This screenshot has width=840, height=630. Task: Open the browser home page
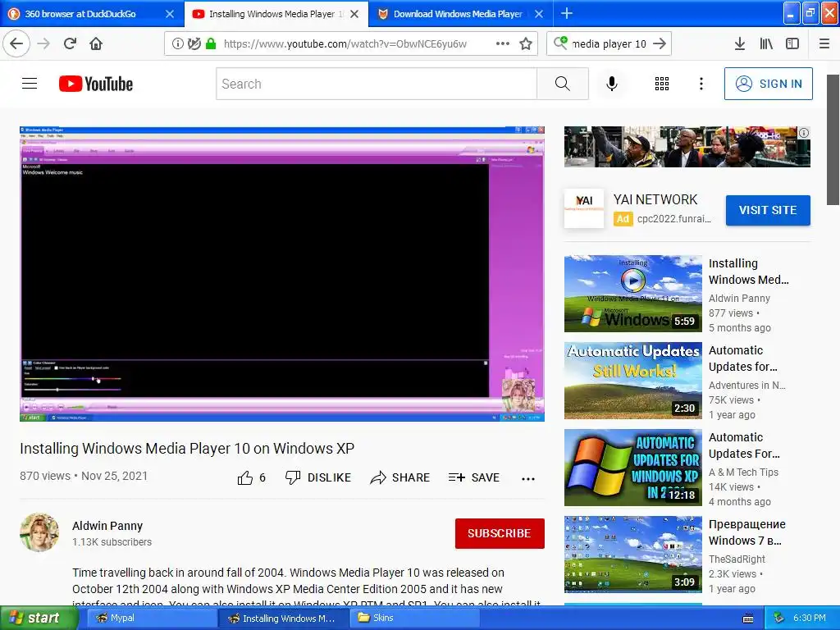96,43
